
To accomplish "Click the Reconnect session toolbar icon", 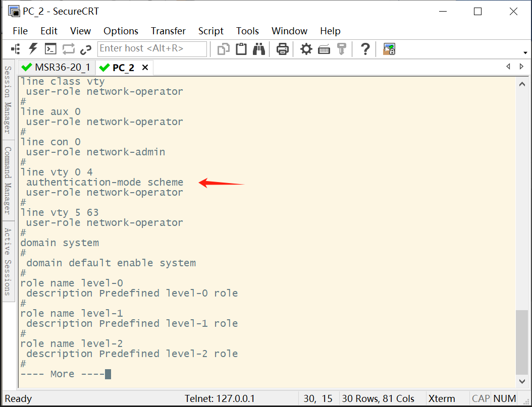I will [x=68, y=49].
